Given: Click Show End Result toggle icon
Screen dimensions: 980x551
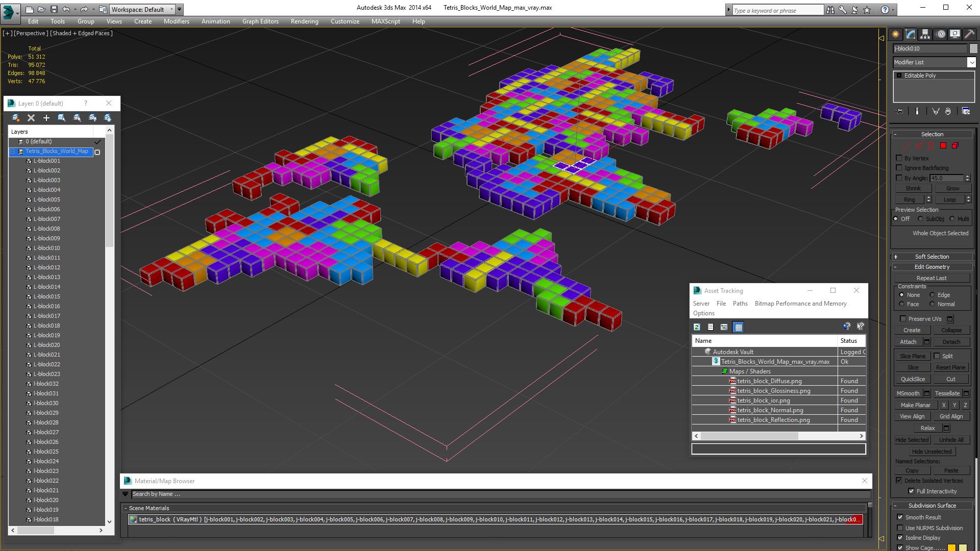Looking at the screenshot, I should (917, 111).
